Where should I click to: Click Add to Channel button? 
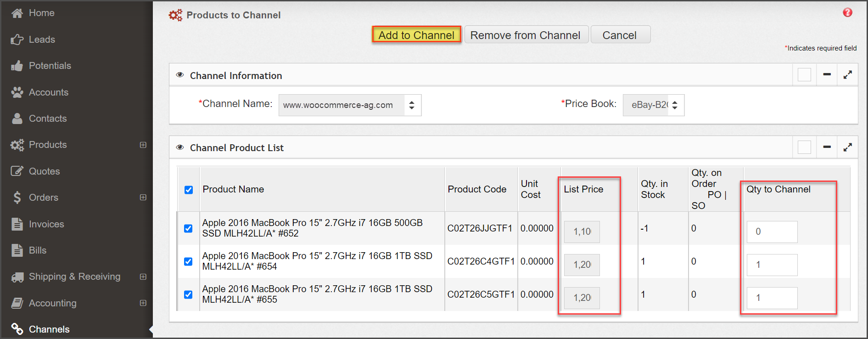click(416, 35)
